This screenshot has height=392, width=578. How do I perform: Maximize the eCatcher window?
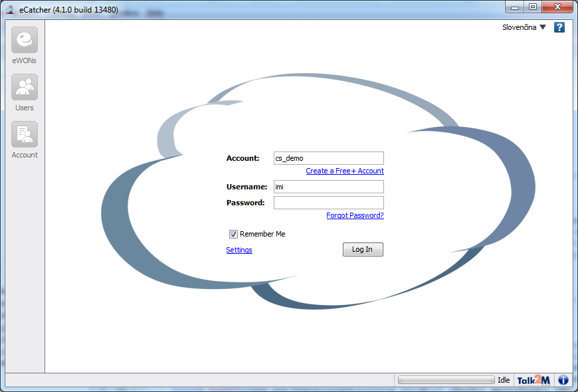coord(533,7)
